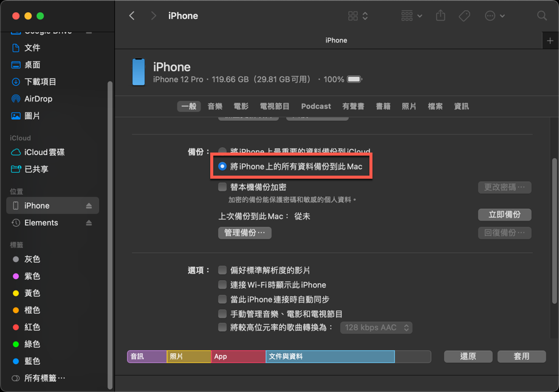Click the main content vertical scrollbar
This screenshot has width=559, height=392.
(554, 231)
